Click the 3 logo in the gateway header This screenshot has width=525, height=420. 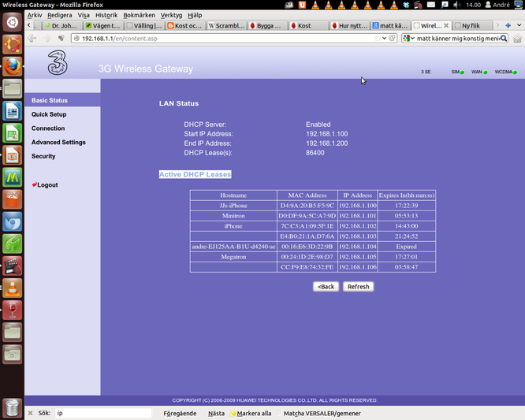coord(58,63)
